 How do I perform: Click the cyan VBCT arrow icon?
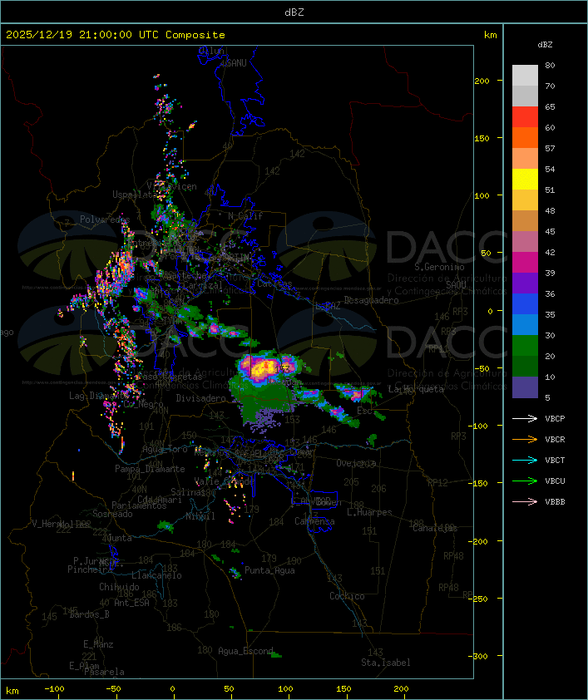point(525,460)
